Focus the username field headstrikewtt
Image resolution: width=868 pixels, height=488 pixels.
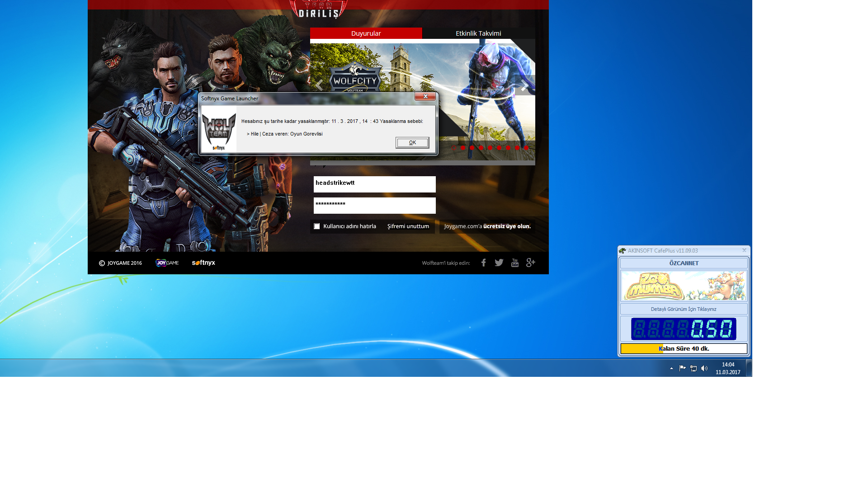(x=374, y=184)
